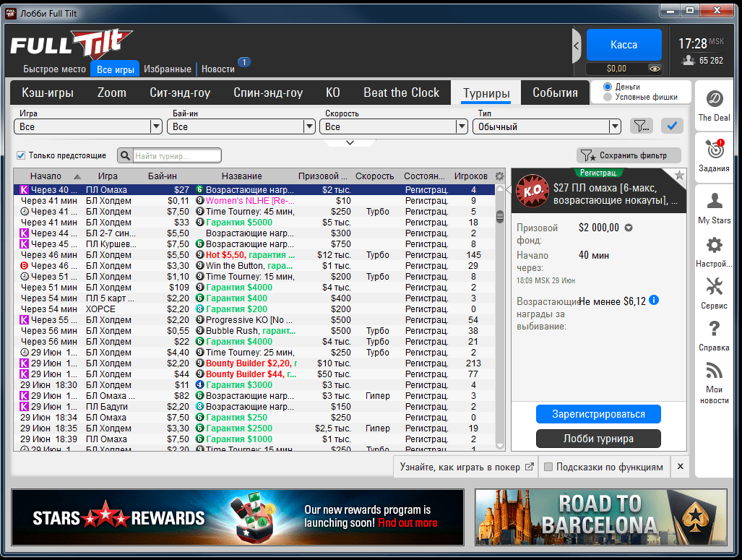
Task: Sort by Начало column header
Action: (x=46, y=176)
